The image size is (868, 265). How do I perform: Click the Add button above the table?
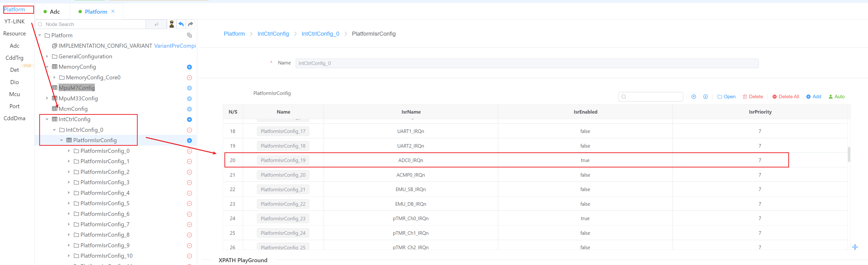814,97
